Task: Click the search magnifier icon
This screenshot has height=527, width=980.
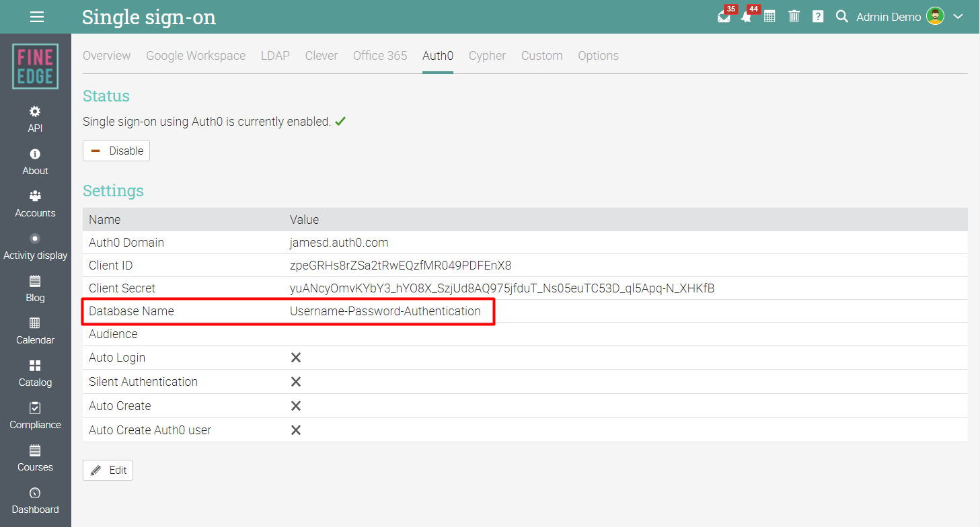Action: pyautogui.click(x=842, y=17)
